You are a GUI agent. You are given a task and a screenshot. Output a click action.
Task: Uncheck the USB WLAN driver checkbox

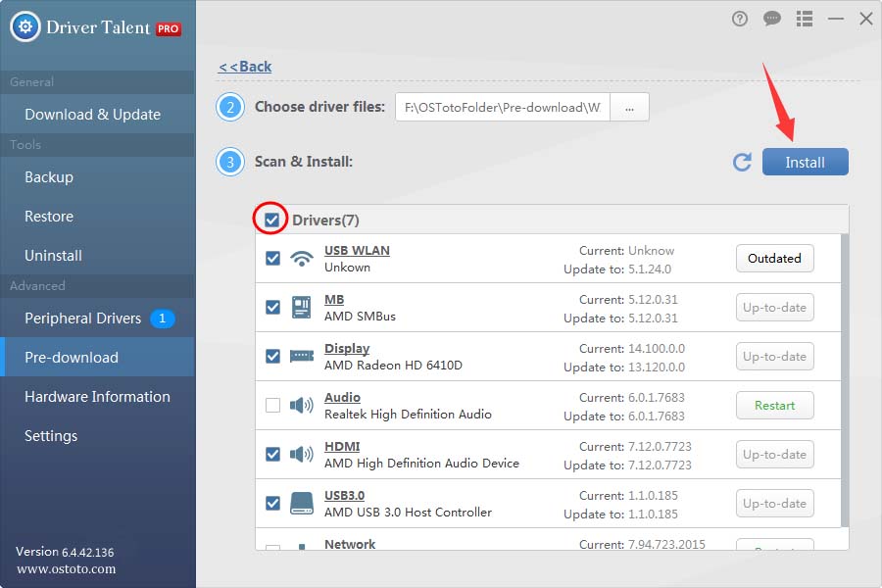272,259
